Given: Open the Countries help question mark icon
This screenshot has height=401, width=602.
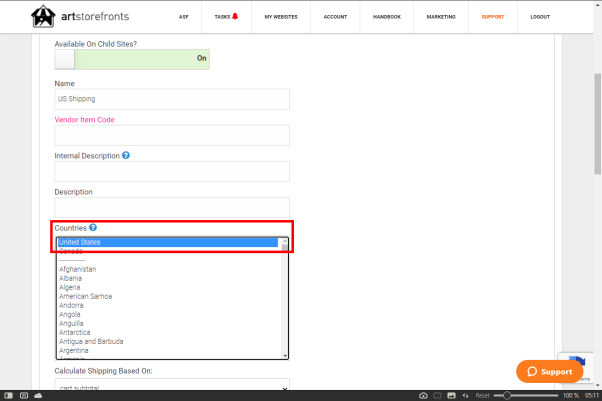Looking at the screenshot, I should [x=92, y=228].
